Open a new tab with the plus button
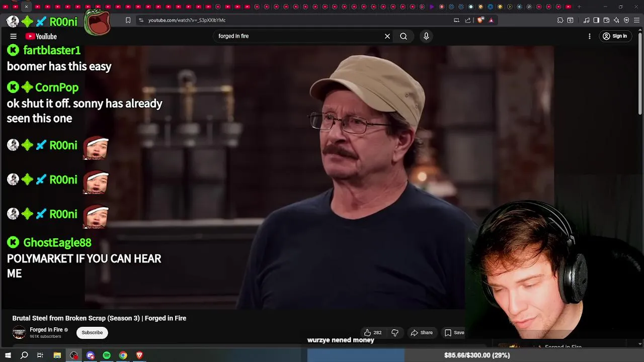 click(x=579, y=7)
